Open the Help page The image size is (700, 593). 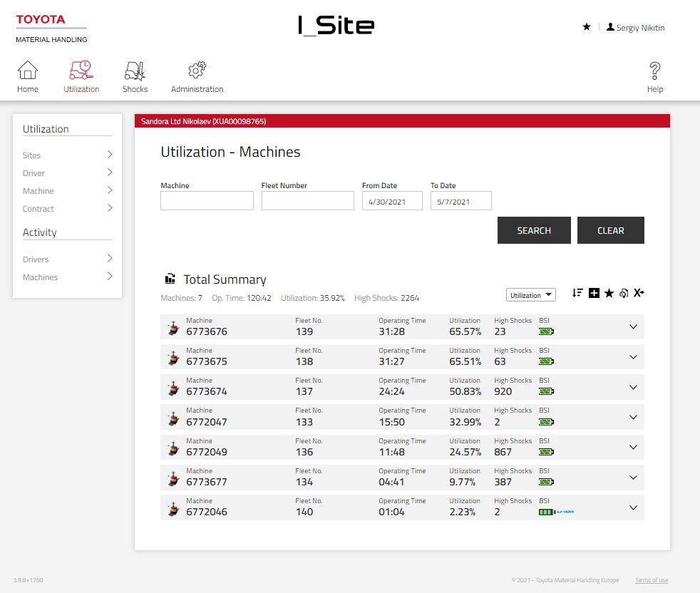click(655, 77)
